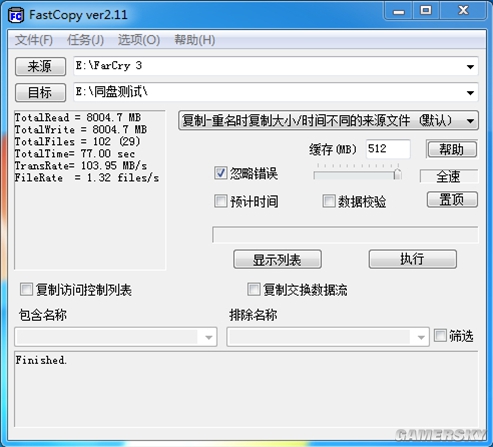Click the 来源 source button

40,66
